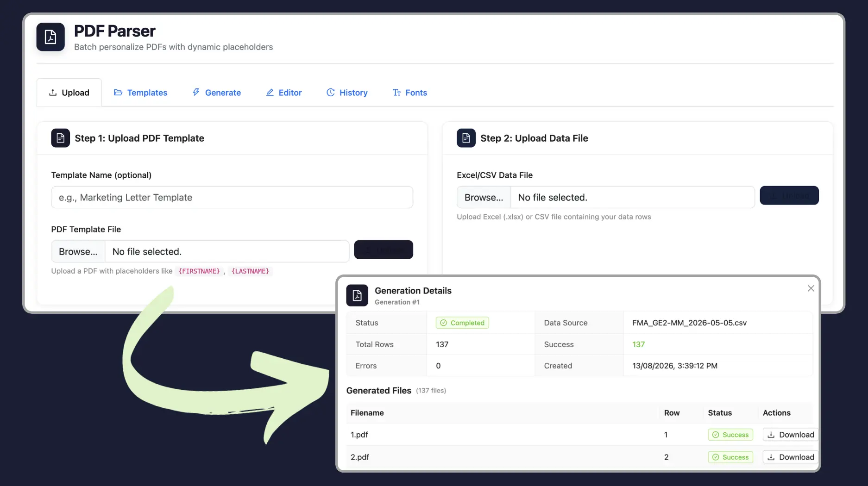Image resolution: width=868 pixels, height=486 pixels.
Task: Click the Success badge for 1.pdf
Action: tap(730, 435)
